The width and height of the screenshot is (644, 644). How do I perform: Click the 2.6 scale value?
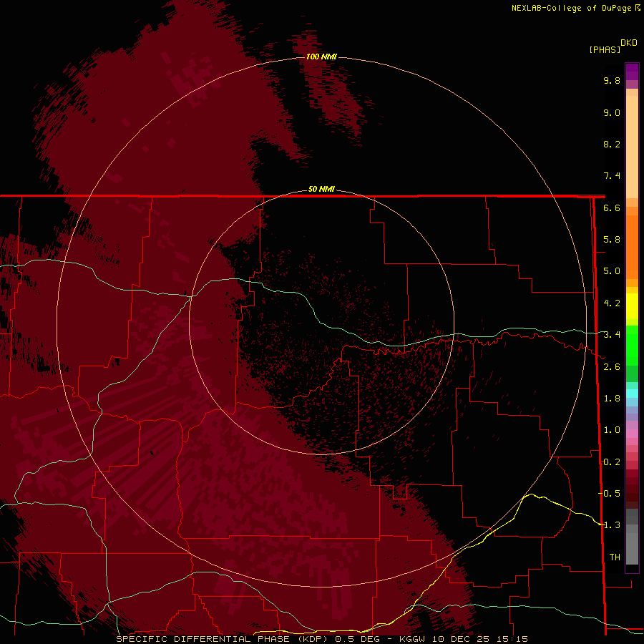coord(612,367)
